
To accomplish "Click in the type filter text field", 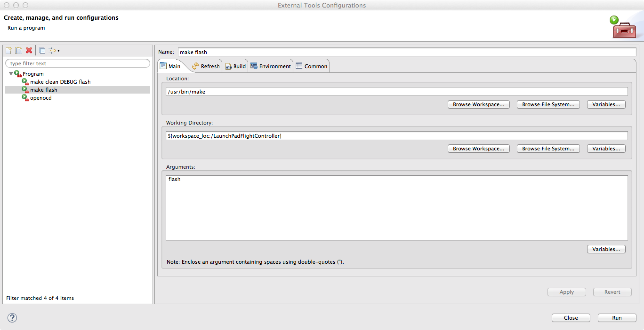I will pyautogui.click(x=77, y=63).
